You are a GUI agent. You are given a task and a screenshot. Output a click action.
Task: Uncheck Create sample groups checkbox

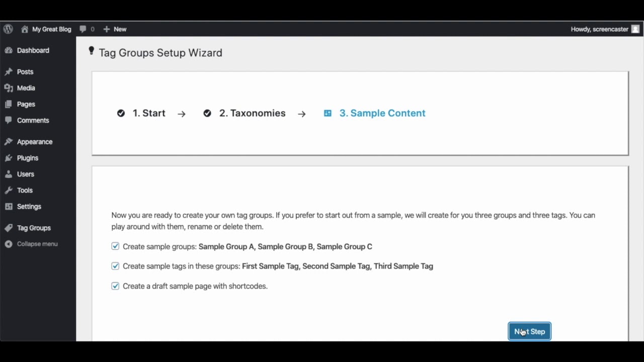(115, 246)
